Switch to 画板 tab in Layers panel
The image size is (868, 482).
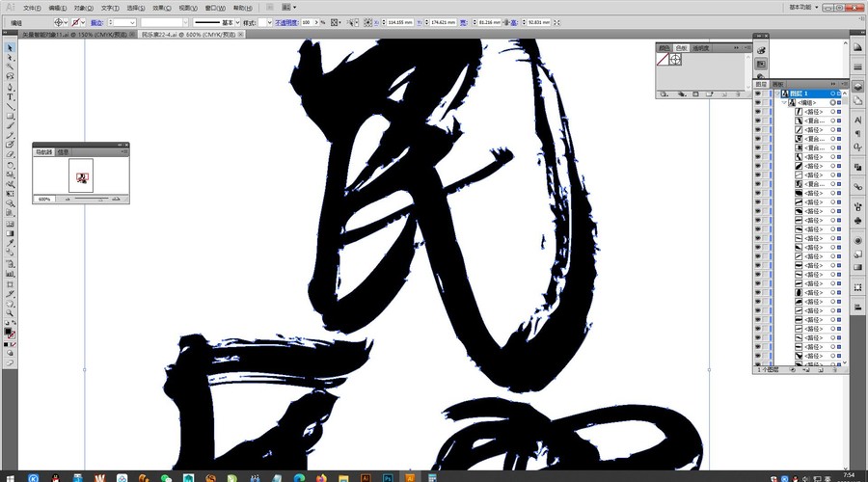pos(777,84)
